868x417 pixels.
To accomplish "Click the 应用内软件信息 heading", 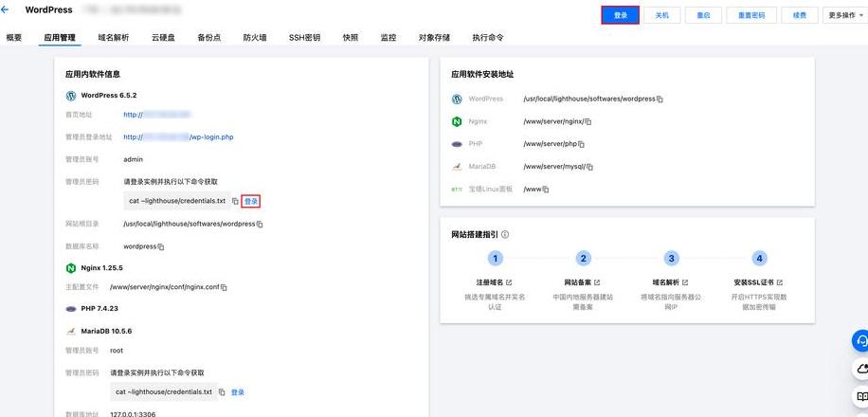I will (93, 74).
